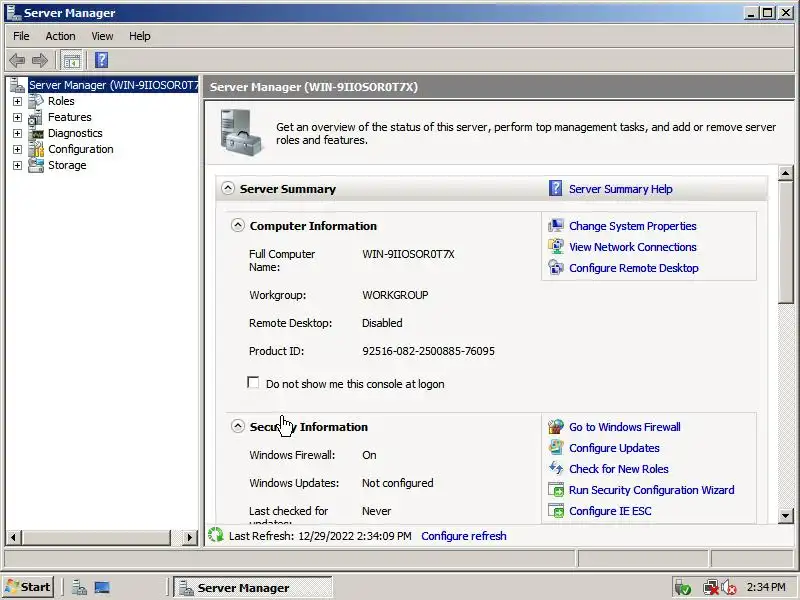Image resolution: width=800 pixels, height=600 pixels.
Task: Click the Check for New Roles icon
Action: coord(556,468)
